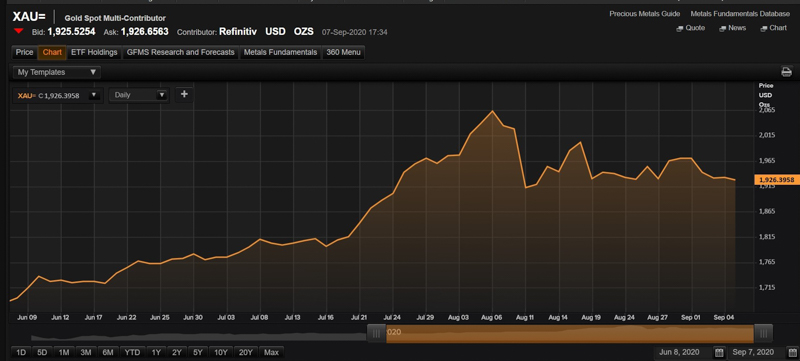Click the USD currency label in header
The width and height of the screenshot is (800, 361).
[275, 32]
